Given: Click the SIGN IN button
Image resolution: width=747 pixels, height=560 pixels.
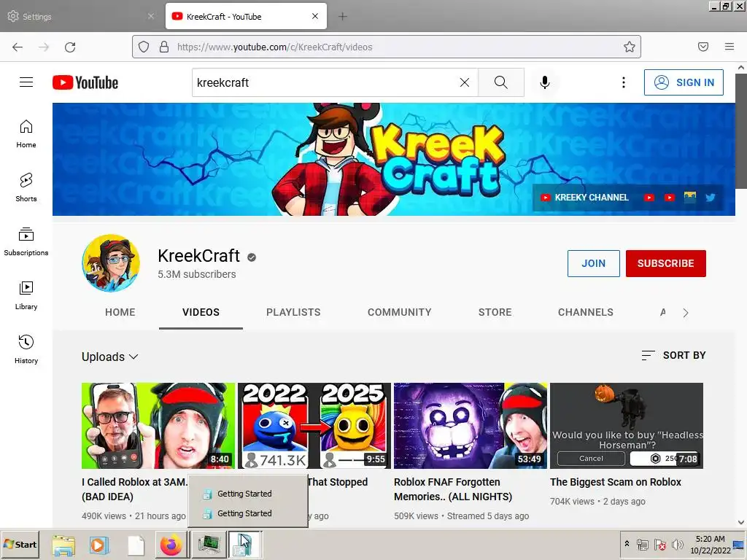Looking at the screenshot, I should [x=684, y=82].
